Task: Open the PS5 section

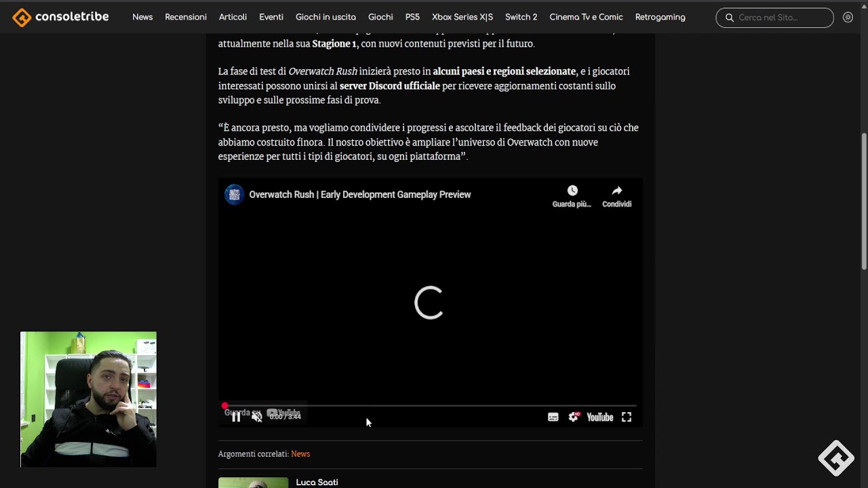Action: click(412, 17)
